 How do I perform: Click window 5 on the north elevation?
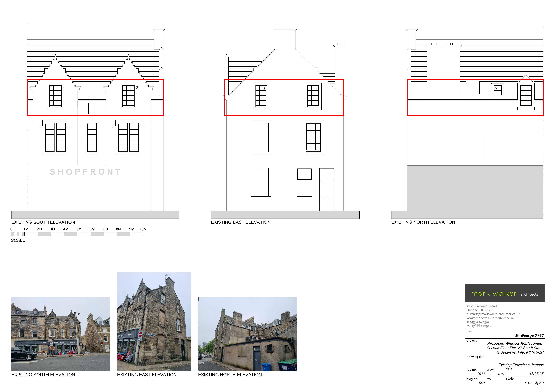click(x=498, y=90)
